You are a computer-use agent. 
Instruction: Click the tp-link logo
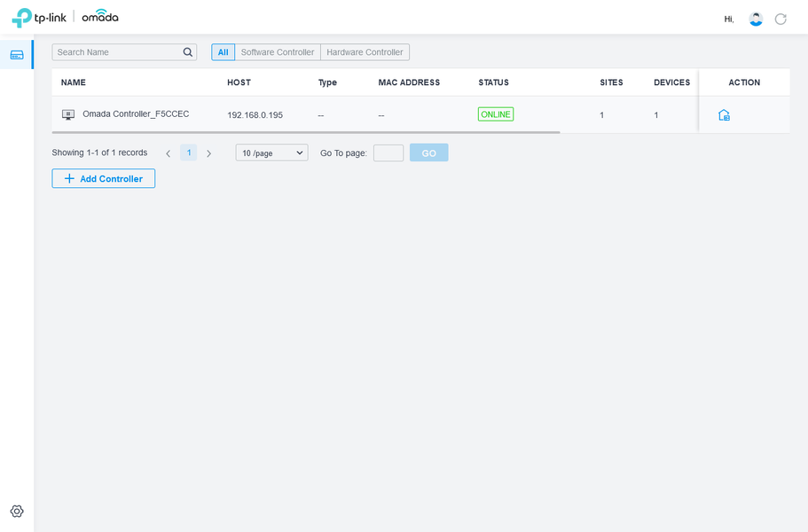[x=39, y=18]
